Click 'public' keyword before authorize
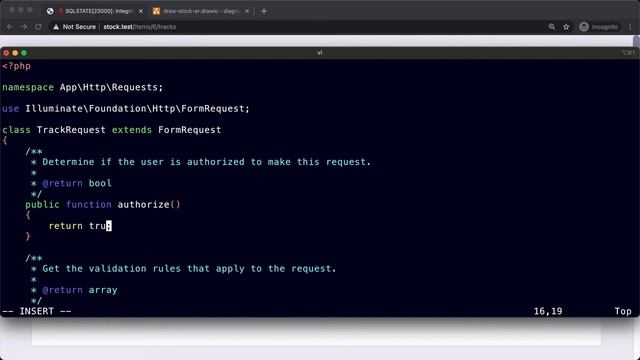 (42, 204)
